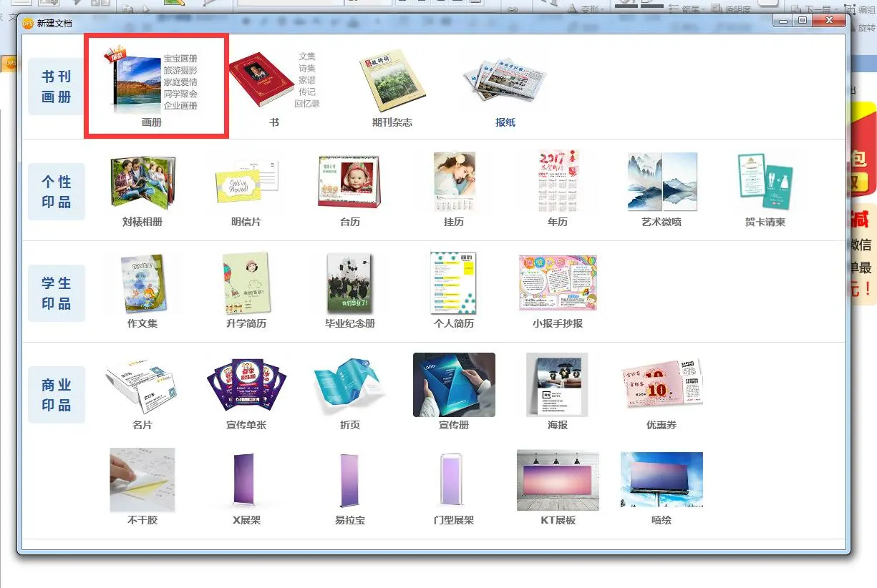Select the 文集 book subtype
The height and width of the screenshot is (588, 877).
pyautogui.click(x=307, y=56)
